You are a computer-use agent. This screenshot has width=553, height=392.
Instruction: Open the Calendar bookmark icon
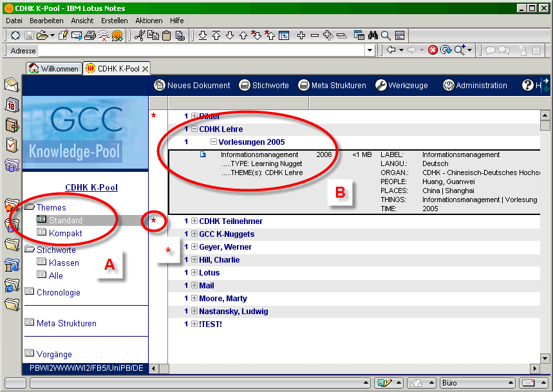tap(12, 105)
